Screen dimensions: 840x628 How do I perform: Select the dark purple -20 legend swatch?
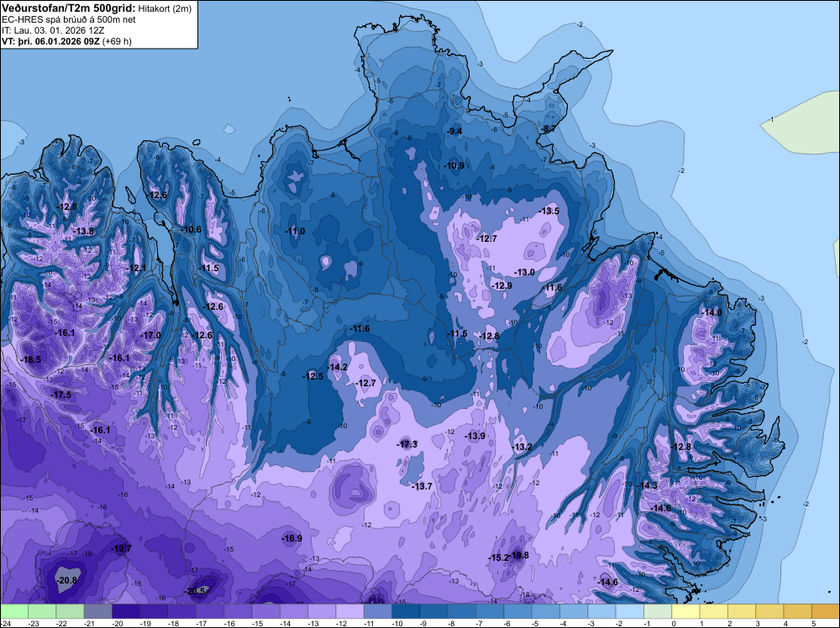point(125,611)
